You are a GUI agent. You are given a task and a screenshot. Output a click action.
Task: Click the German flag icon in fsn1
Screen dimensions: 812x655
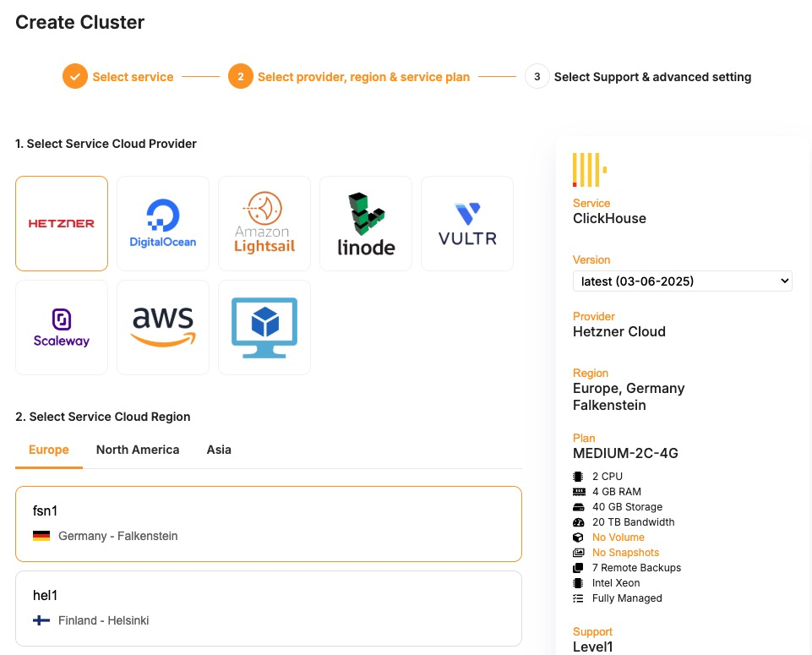pyautogui.click(x=41, y=536)
